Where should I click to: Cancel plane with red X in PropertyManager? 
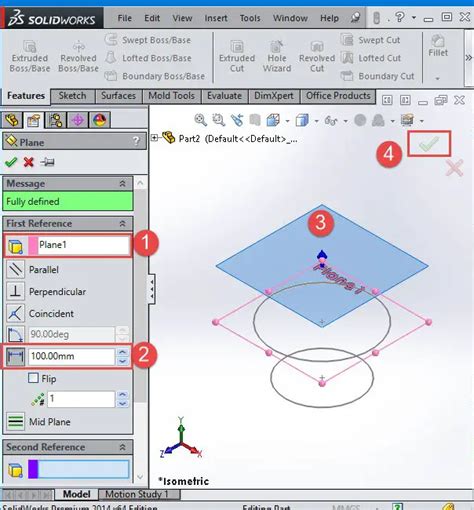(x=29, y=162)
